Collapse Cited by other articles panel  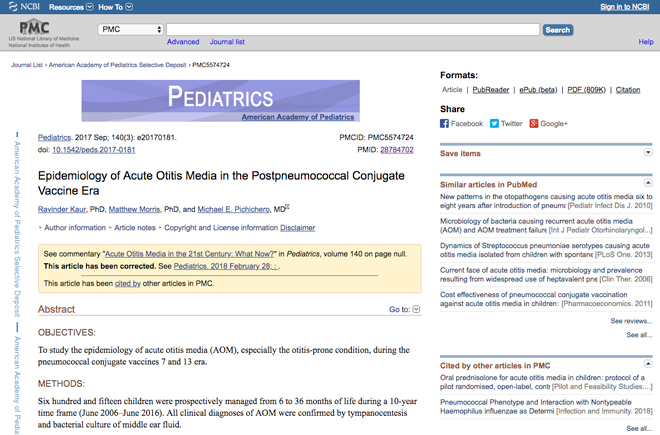coord(648,364)
